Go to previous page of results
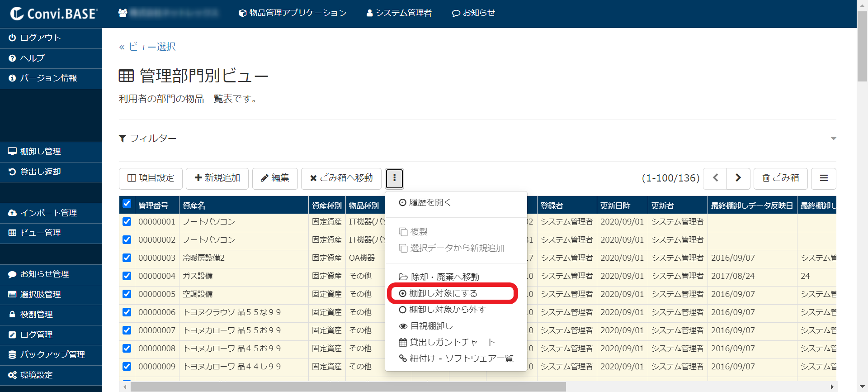 point(715,178)
